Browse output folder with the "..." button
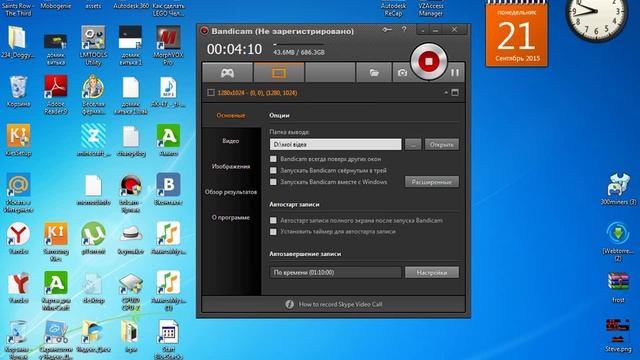 (413, 144)
